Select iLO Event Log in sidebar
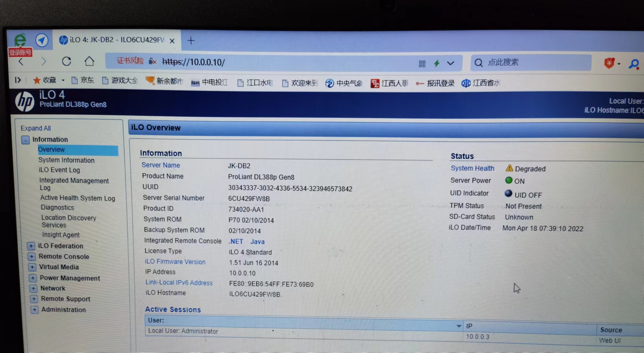This screenshot has width=644, height=353. pos(59,170)
